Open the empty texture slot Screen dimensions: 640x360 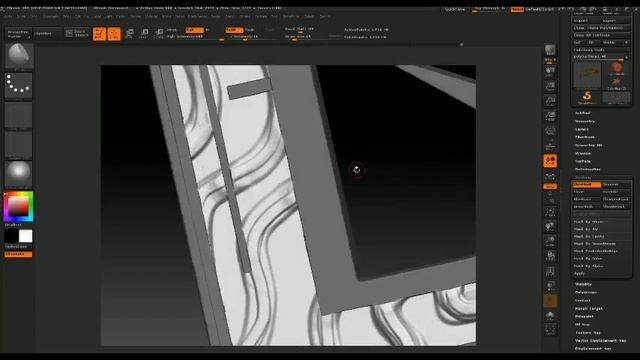18,144
